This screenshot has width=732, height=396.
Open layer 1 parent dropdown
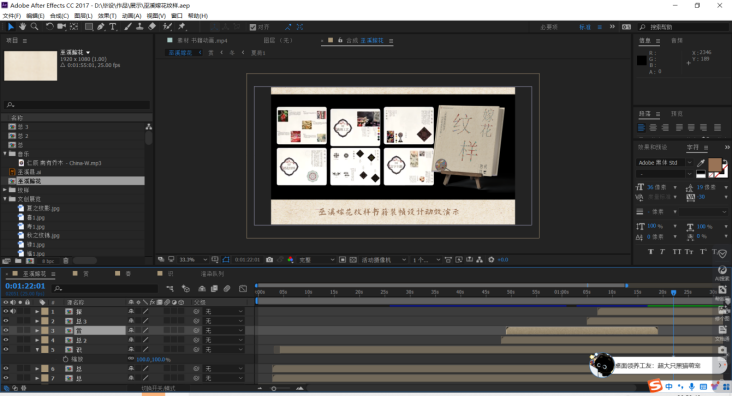pos(224,311)
